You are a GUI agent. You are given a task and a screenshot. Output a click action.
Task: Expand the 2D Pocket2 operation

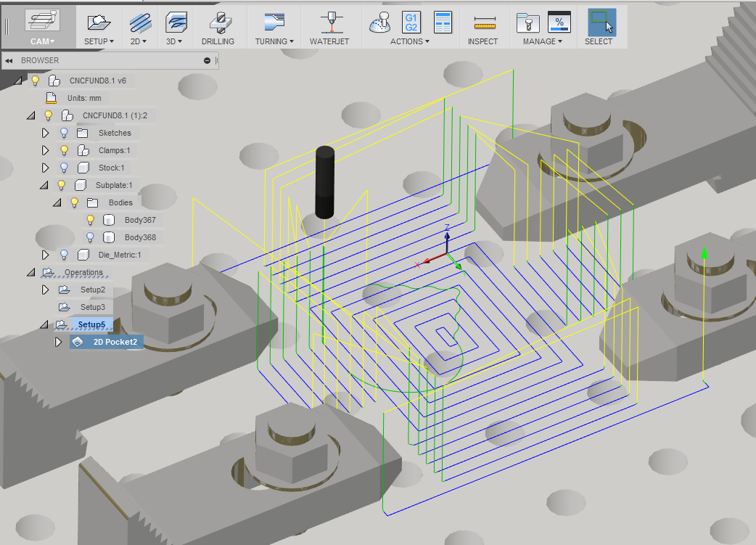point(58,342)
